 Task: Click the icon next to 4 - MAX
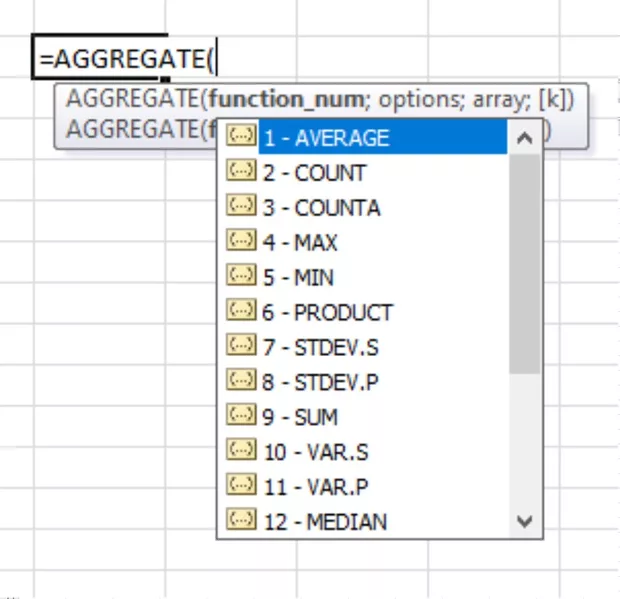pyautogui.click(x=241, y=242)
